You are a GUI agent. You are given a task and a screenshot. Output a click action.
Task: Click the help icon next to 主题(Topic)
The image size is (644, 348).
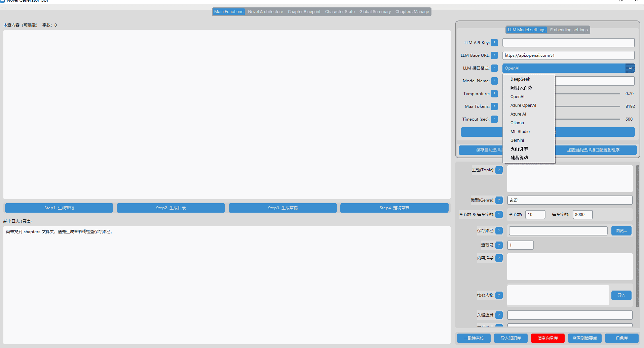point(499,170)
